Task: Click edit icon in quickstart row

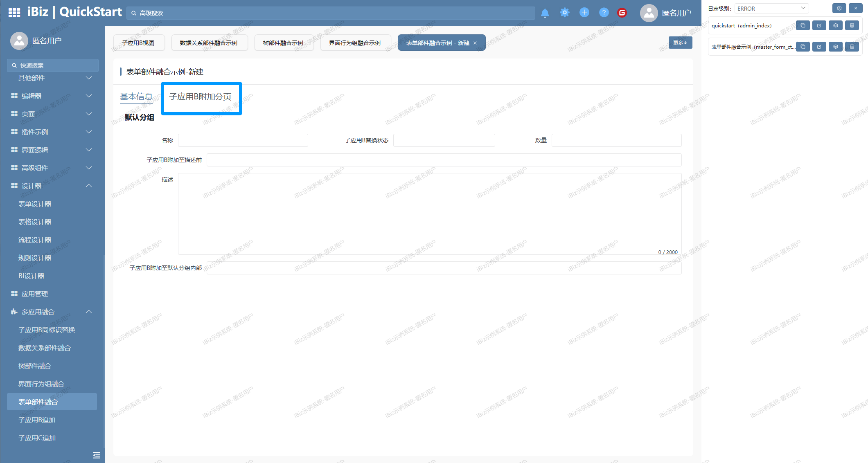Action: tap(819, 25)
